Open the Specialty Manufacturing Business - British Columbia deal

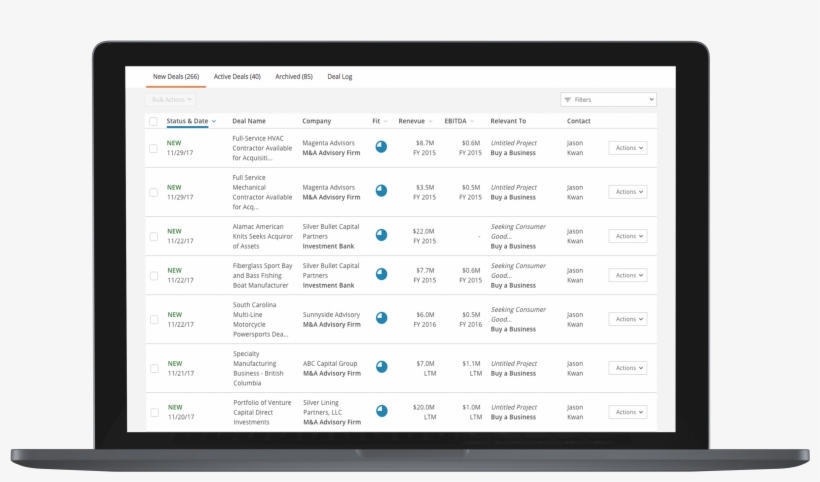tap(258, 368)
